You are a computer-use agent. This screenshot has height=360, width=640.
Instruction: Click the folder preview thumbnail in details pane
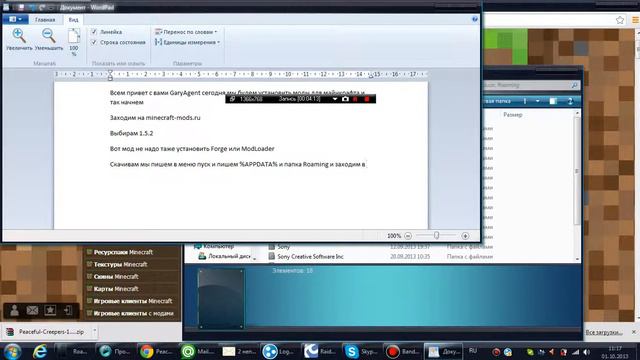click(x=221, y=298)
